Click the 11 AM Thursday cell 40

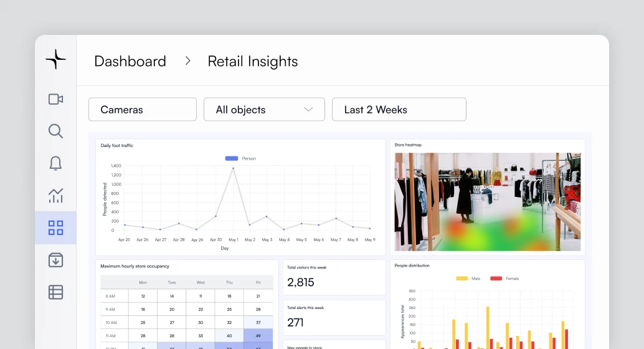tap(229, 336)
